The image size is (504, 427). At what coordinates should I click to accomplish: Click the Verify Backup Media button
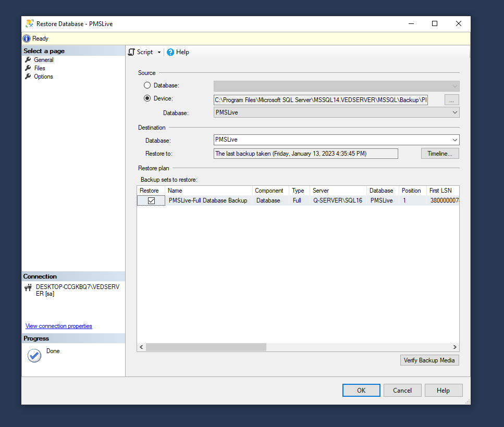(429, 360)
